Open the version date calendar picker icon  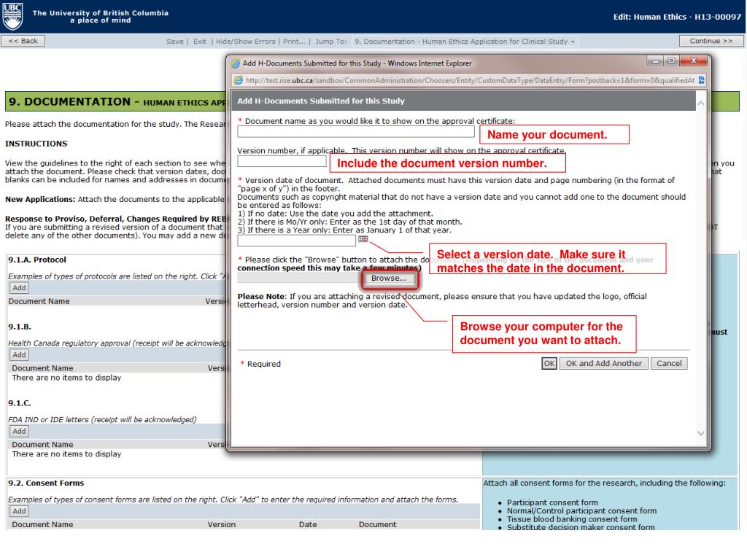click(363, 239)
